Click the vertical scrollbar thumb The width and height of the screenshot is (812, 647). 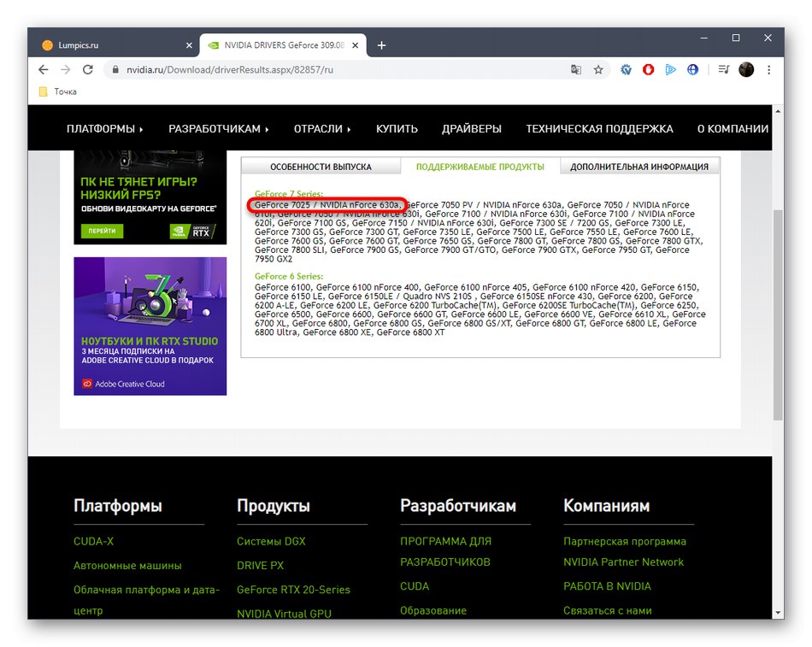pos(778,315)
